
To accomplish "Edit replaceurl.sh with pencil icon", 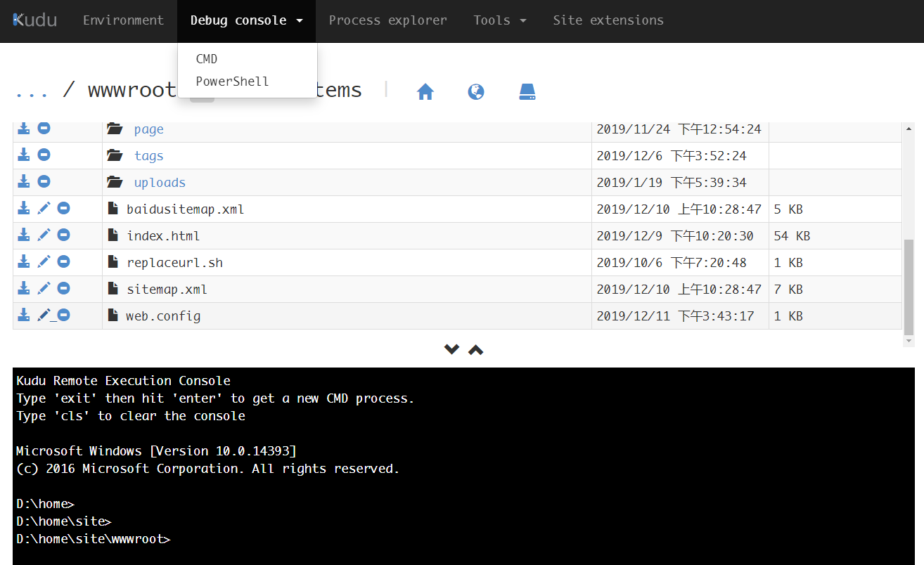I will click(44, 261).
